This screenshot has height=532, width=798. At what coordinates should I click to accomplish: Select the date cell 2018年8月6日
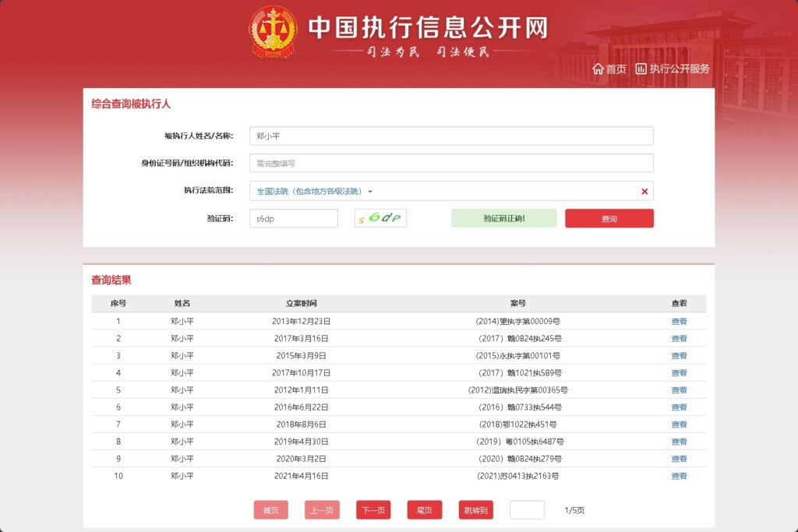click(x=302, y=425)
